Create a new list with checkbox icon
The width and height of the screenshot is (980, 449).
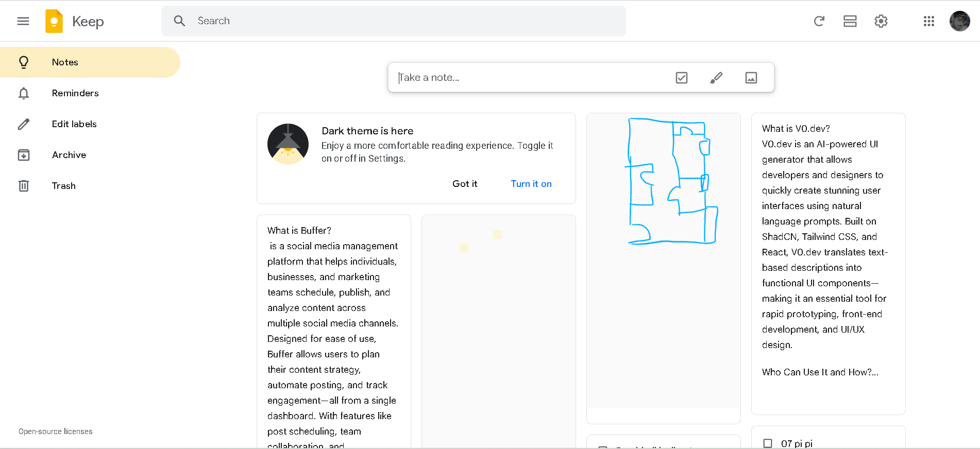pyautogui.click(x=682, y=78)
